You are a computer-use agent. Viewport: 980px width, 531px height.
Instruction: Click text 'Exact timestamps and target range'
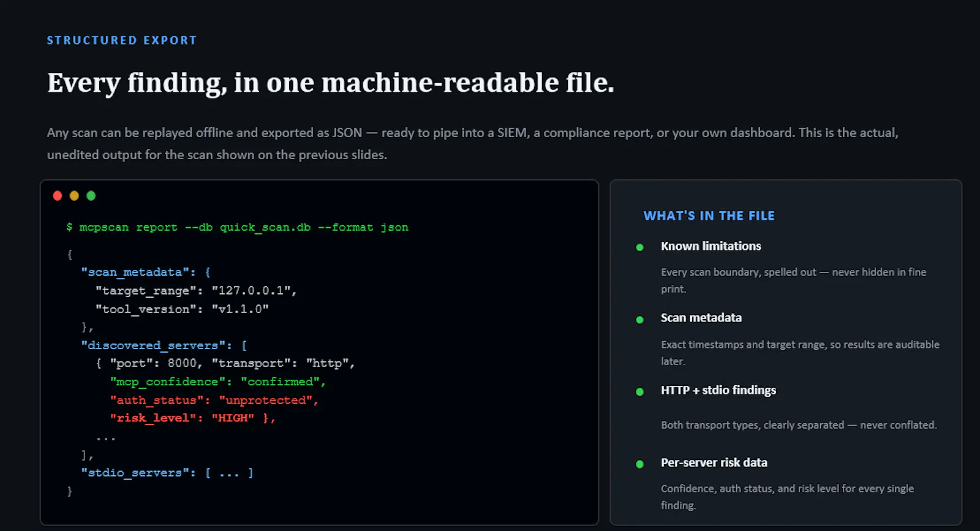tap(743, 344)
